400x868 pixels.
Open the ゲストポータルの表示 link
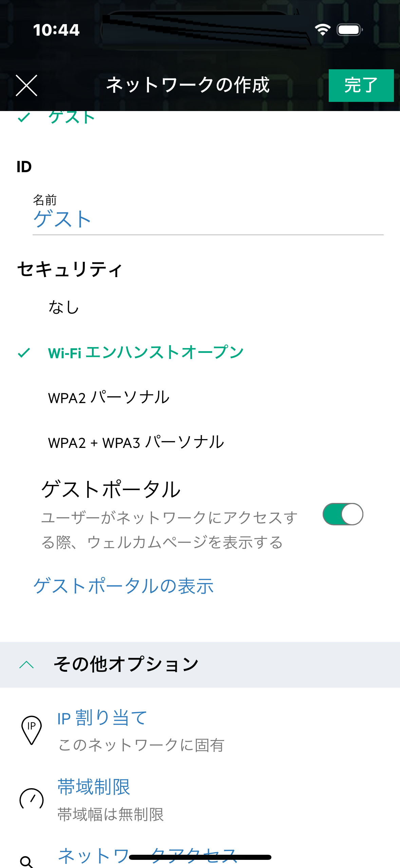(123, 586)
